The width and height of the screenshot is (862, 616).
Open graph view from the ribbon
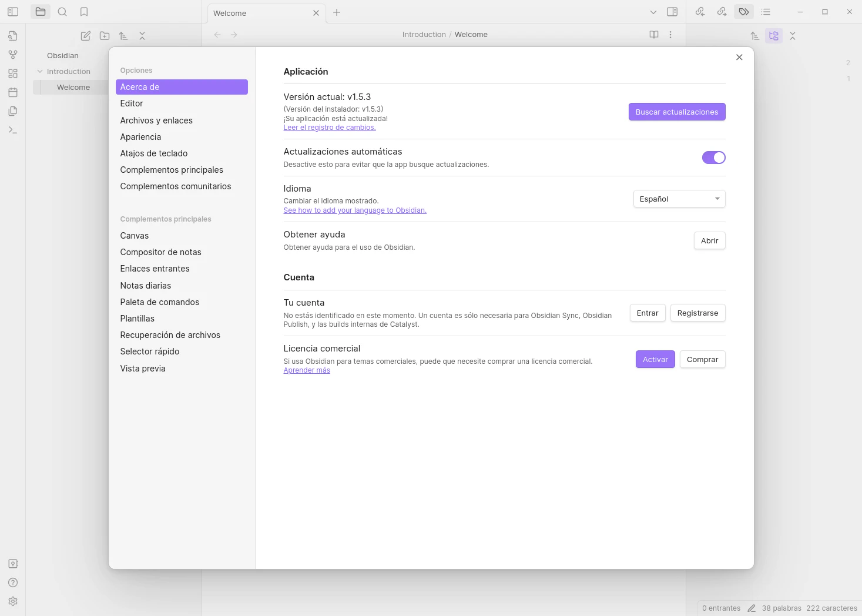[x=13, y=55]
